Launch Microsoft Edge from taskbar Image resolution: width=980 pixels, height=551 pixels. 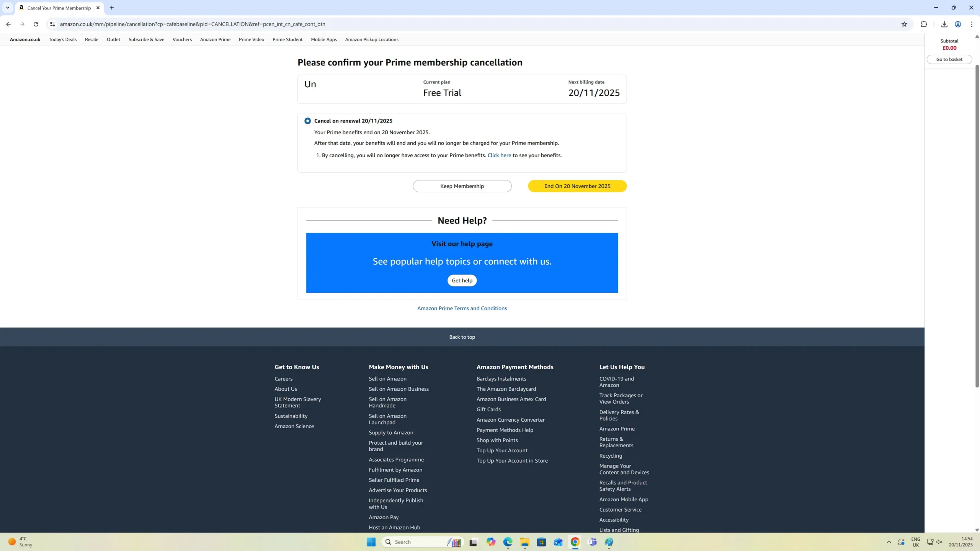(508, 542)
